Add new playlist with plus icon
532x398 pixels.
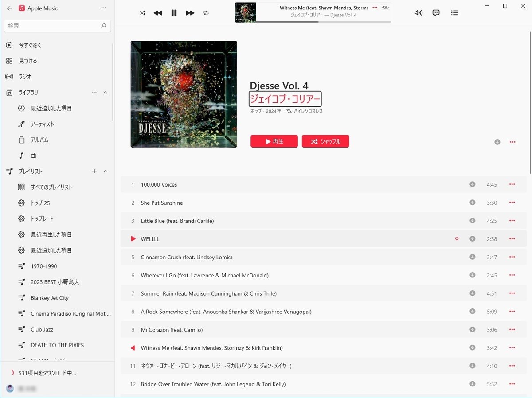94,171
